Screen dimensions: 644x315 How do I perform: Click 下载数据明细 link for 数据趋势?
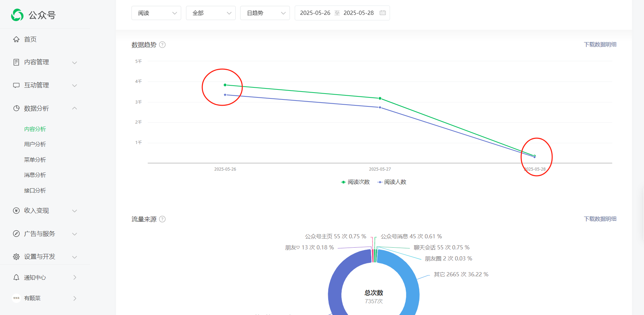600,45
